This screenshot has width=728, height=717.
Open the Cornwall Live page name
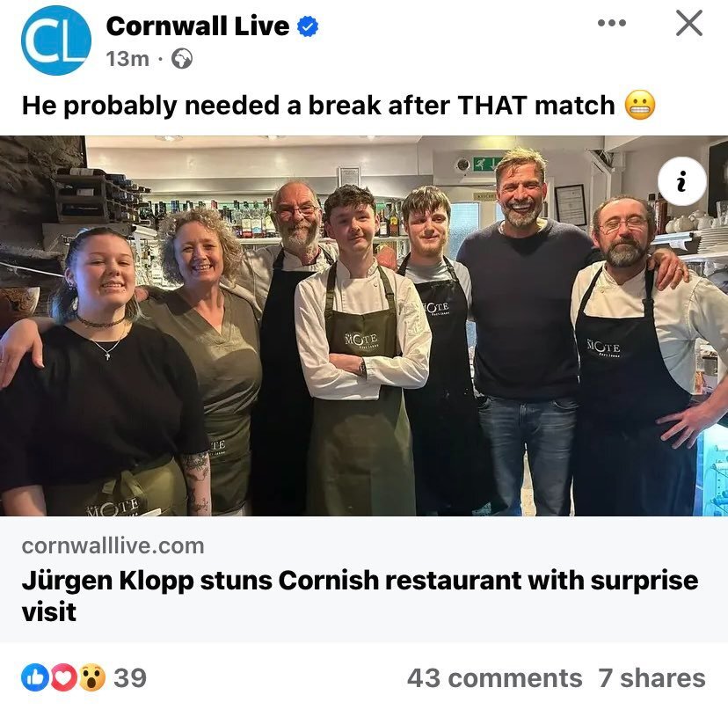point(198,26)
